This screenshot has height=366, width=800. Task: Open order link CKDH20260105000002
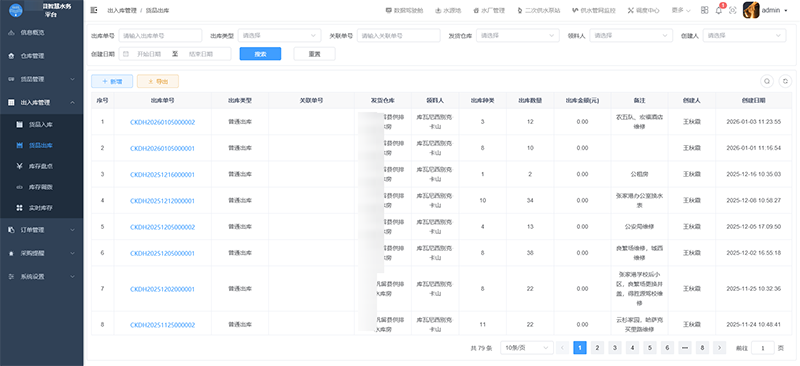coord(162,122)
